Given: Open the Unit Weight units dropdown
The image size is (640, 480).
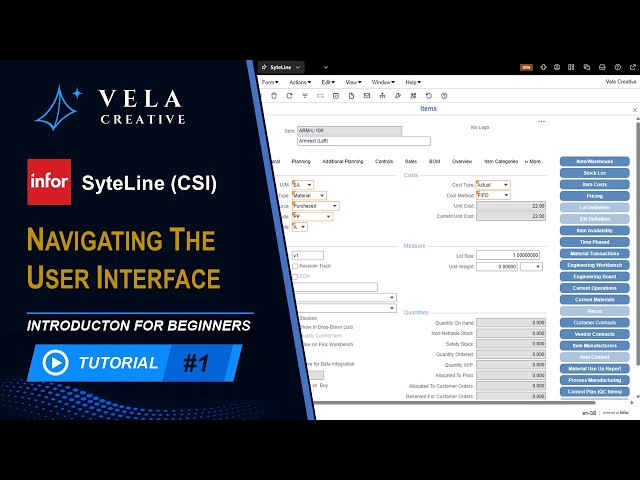Looking at the screenshot, I should (531, 267).
